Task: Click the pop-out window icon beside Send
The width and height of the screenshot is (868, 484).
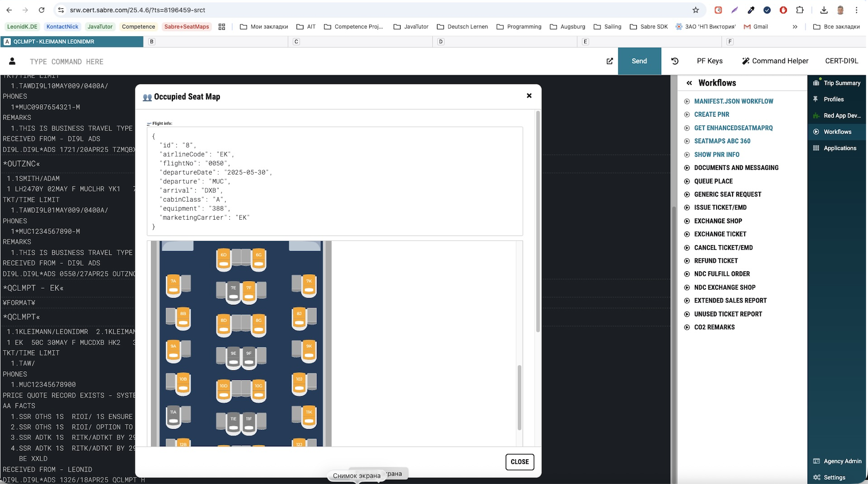Action: pyautogui.click(x=610, y=61)
